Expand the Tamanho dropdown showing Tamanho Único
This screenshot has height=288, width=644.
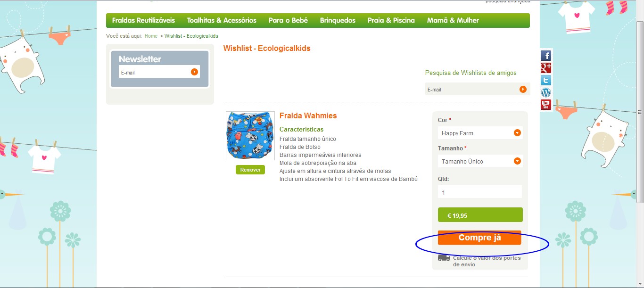(x=480, y=161)
